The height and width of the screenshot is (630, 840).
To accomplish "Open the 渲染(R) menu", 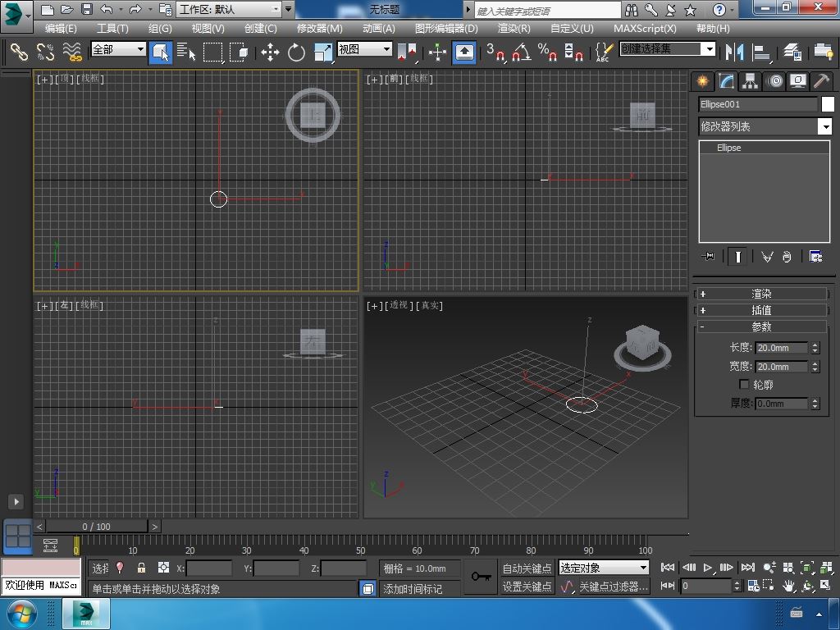I will [514, 28].
